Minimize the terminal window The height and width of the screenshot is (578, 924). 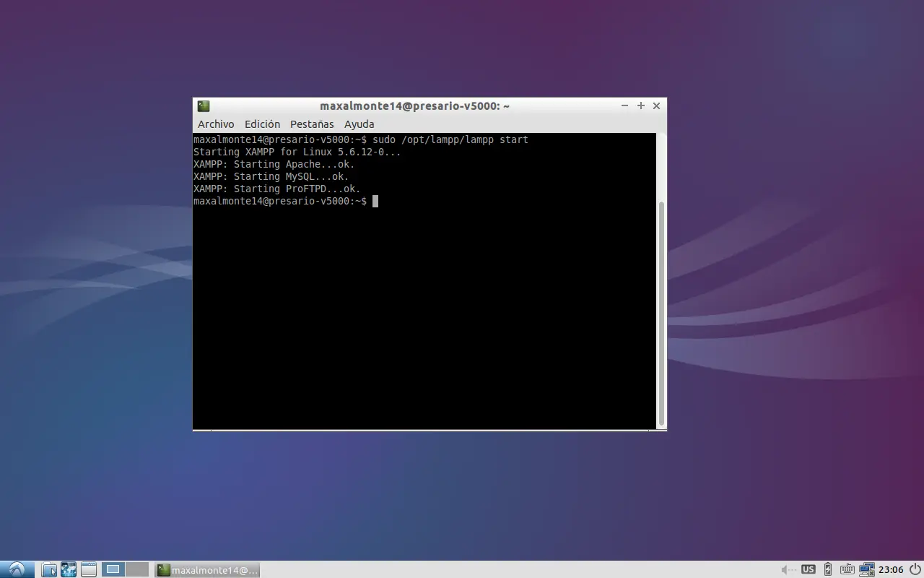point(624,105)
